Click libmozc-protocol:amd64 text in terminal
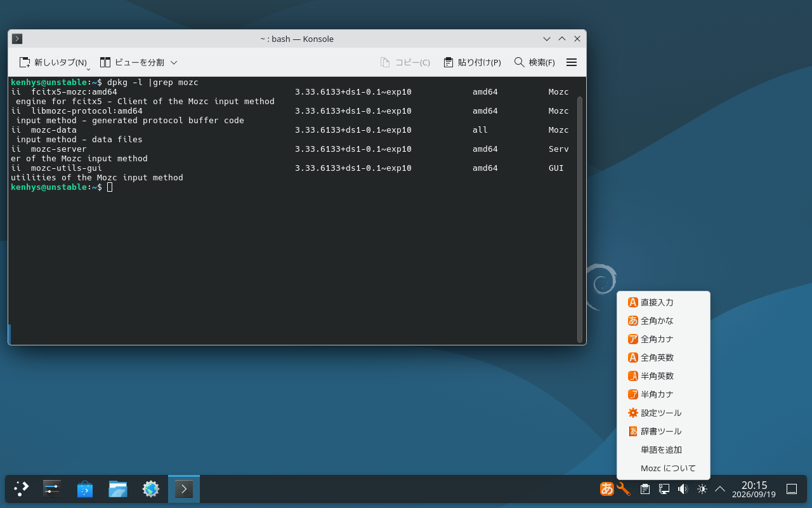The width and height of the screenshot is (812, 508). point(87,111)
